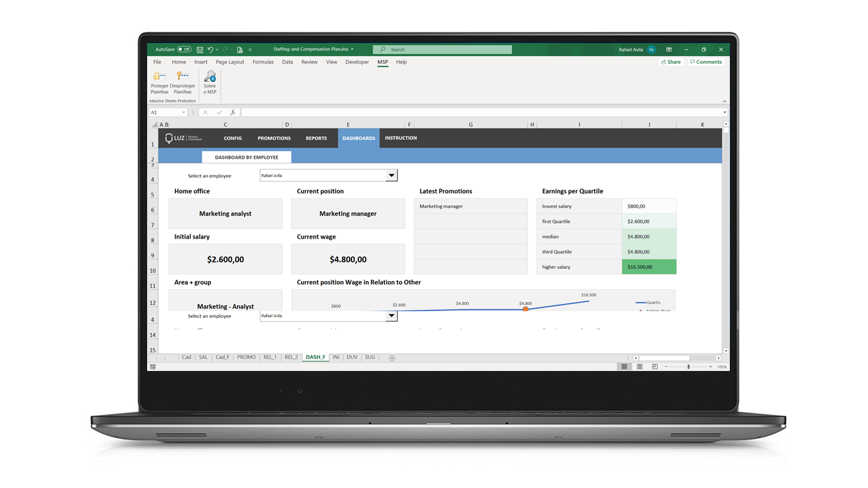868x488 pixels.
Task: Switch to the PROMO sheet tab
Action: pos(246,357)
